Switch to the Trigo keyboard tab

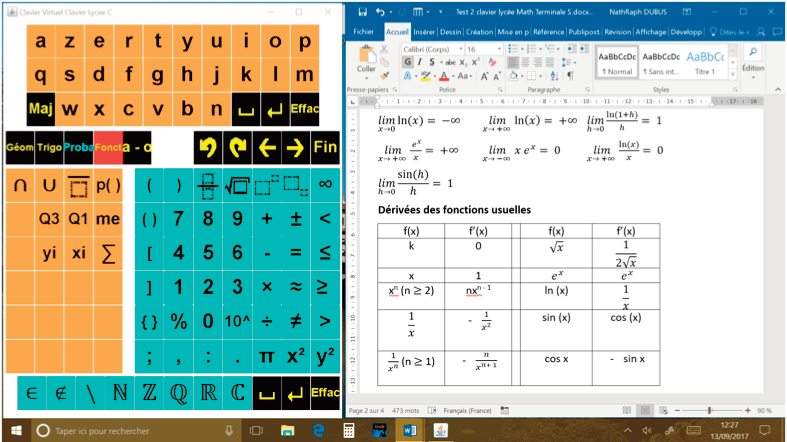point(49,147)
